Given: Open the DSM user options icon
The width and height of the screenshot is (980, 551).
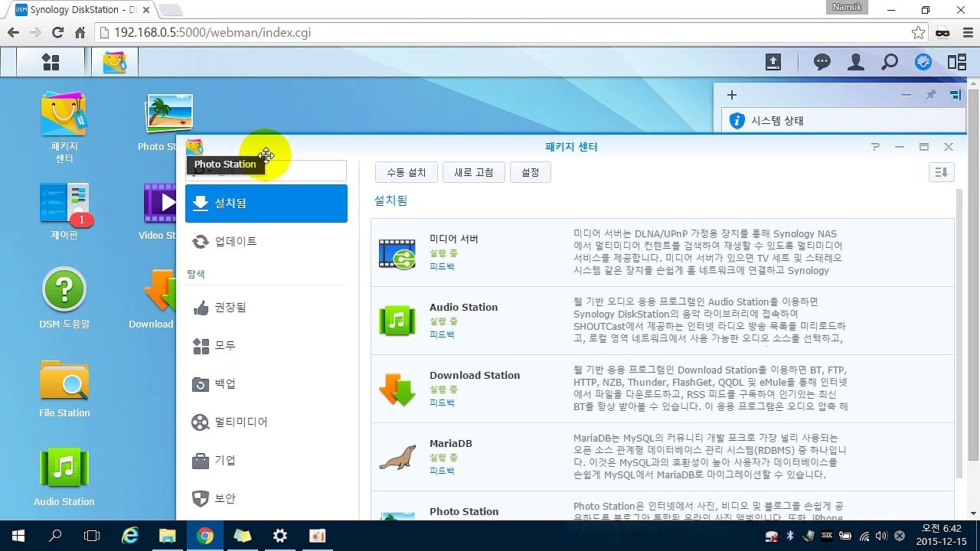Looking at the screenshot, I should [856, 62].
